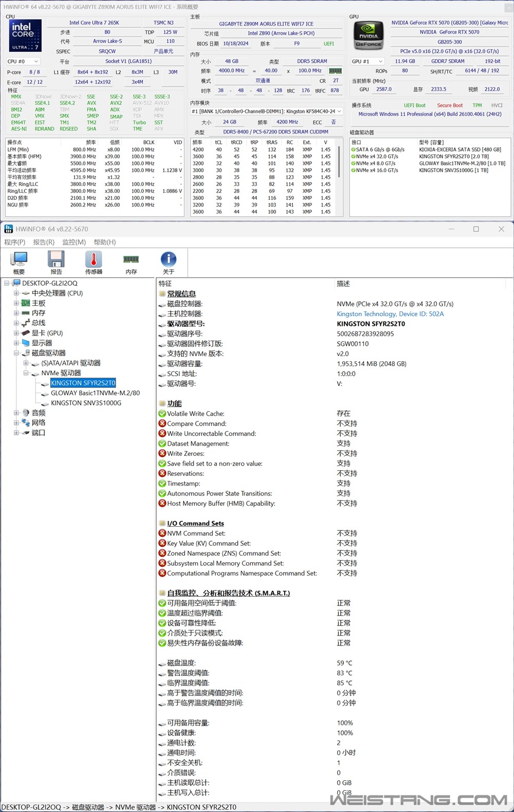
Task: Select the 中央处理器 (CPU) tree node
Action: [57, 293]
